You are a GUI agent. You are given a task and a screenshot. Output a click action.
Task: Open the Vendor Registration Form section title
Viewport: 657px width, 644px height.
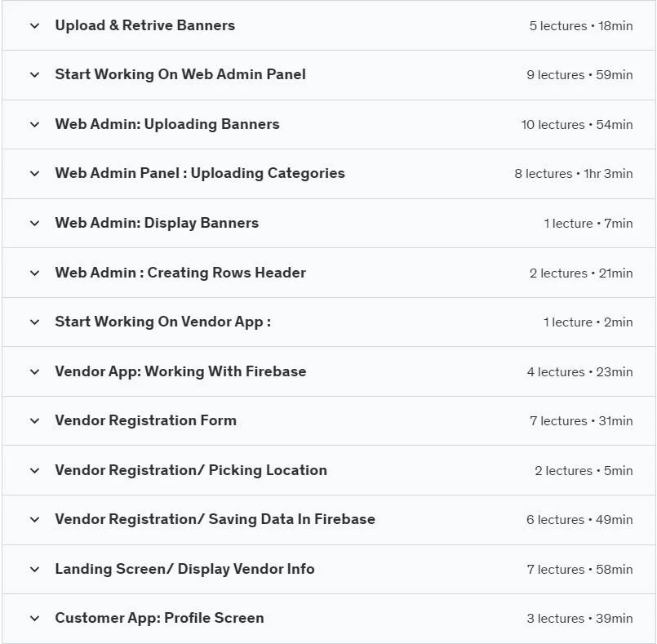(x=146, y=420)
